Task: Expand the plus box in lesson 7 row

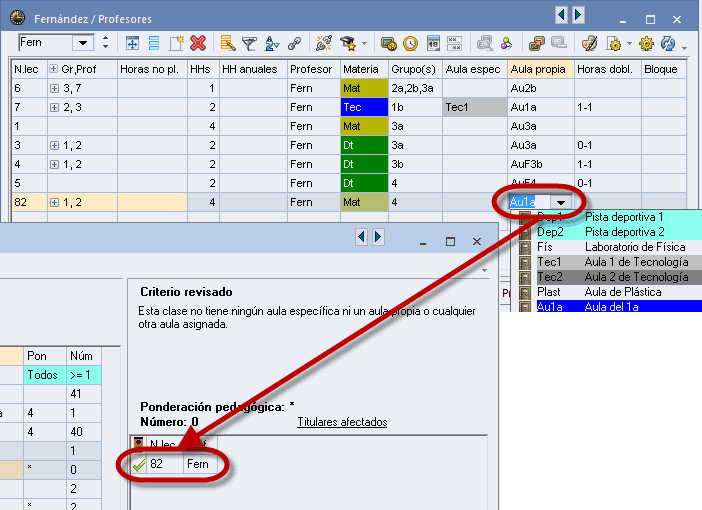Action: click(x=54, y=107)
